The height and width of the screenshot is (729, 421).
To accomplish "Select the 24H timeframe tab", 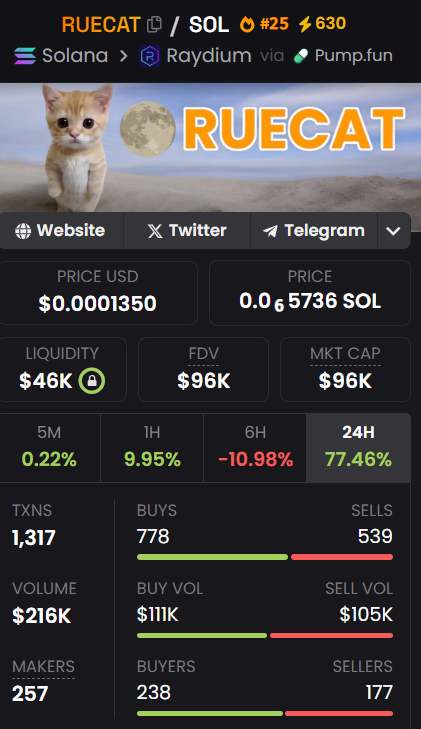I will tap(358, 448).
